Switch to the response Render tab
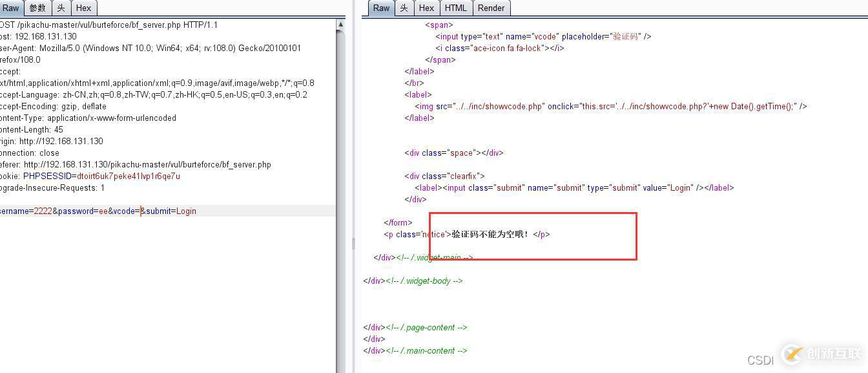Image resolution: width=868 pixels, height=373 pixels. pyautogui.click(x=491, y=8)
